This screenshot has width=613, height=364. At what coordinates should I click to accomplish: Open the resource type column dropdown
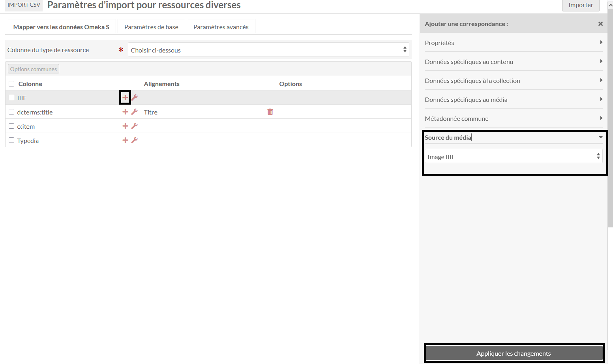[268, 50]
